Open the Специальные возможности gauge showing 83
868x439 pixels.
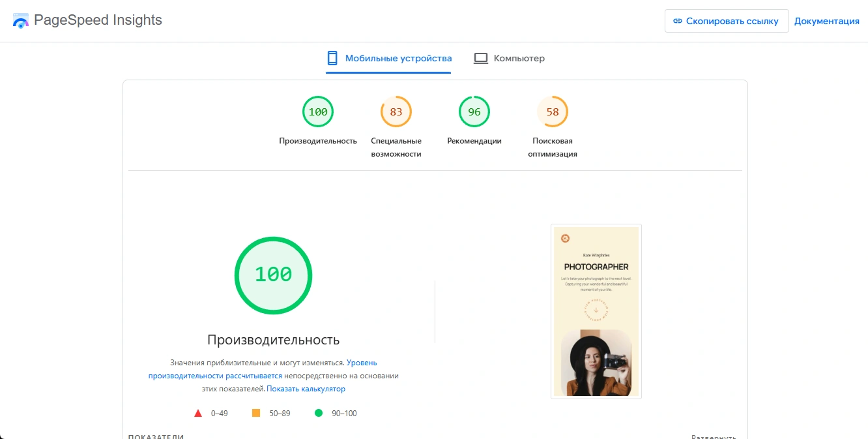pos(396,112)
